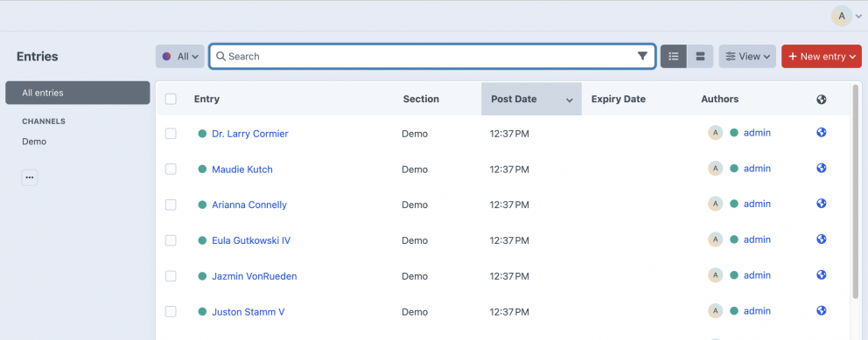This screenshot has width=868, height=340.
Task: Click globe icon for Arianna Connelly
Action: [822, 204]
